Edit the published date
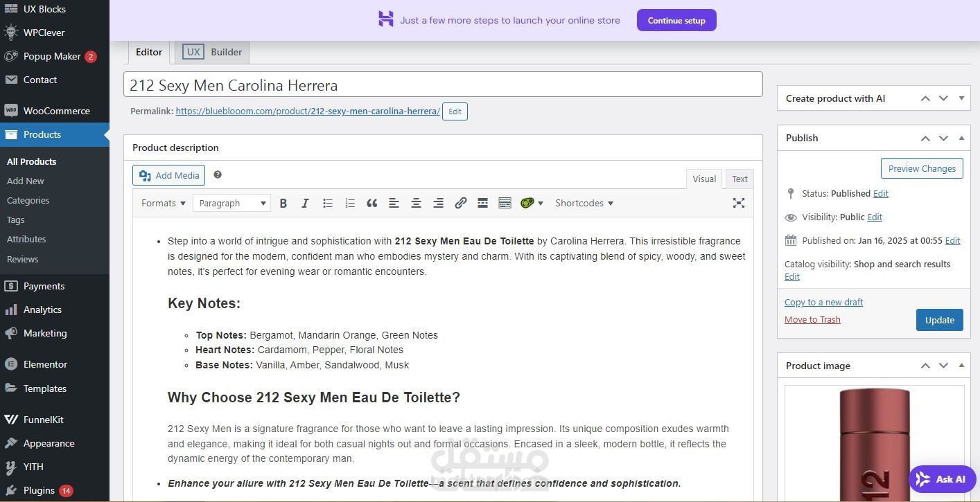Screen dimensions: 980x502 point(953,240)
